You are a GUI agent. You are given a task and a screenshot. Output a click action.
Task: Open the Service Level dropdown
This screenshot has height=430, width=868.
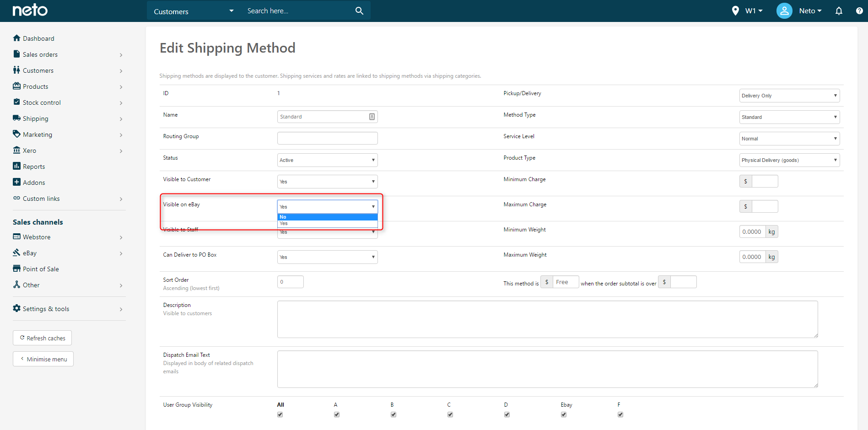(x=789, y=139)
